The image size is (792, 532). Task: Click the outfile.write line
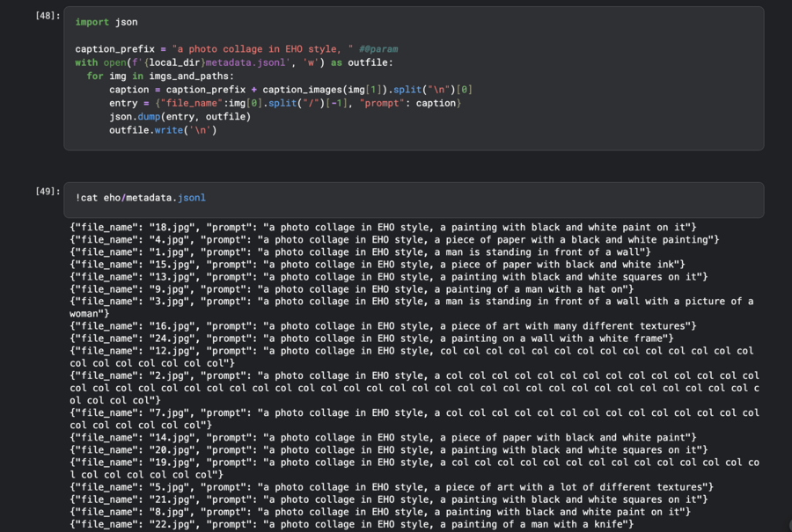pyautogui.click(x=163, y=130)
